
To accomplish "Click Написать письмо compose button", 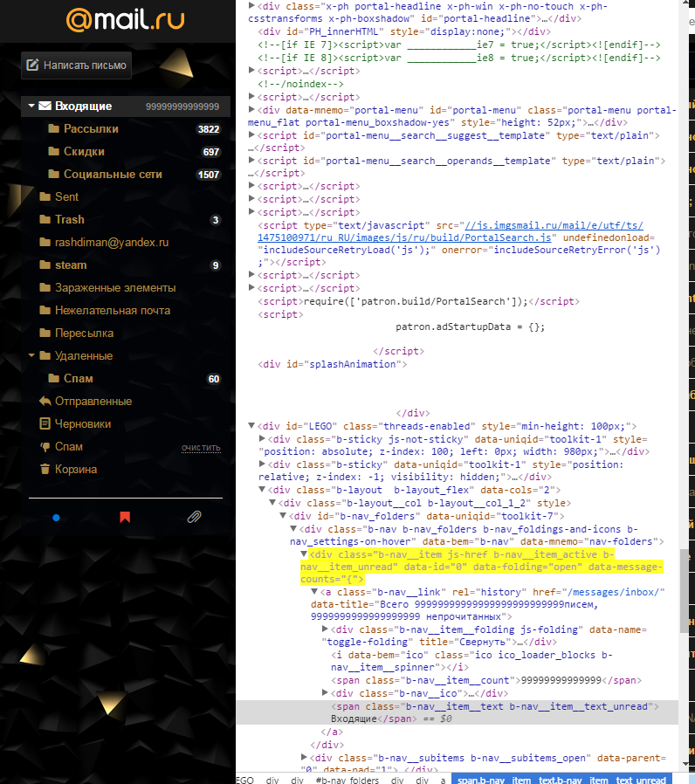I will (x=77, y=65).
